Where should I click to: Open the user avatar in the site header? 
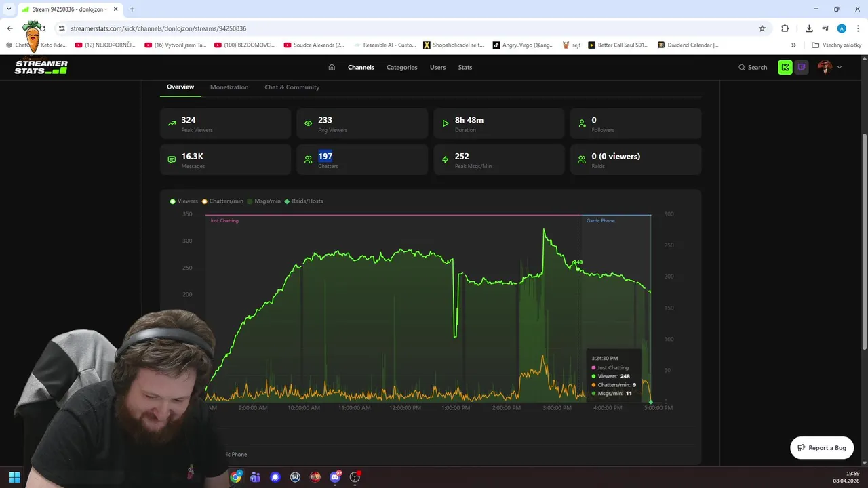click(x=825, y=67)
